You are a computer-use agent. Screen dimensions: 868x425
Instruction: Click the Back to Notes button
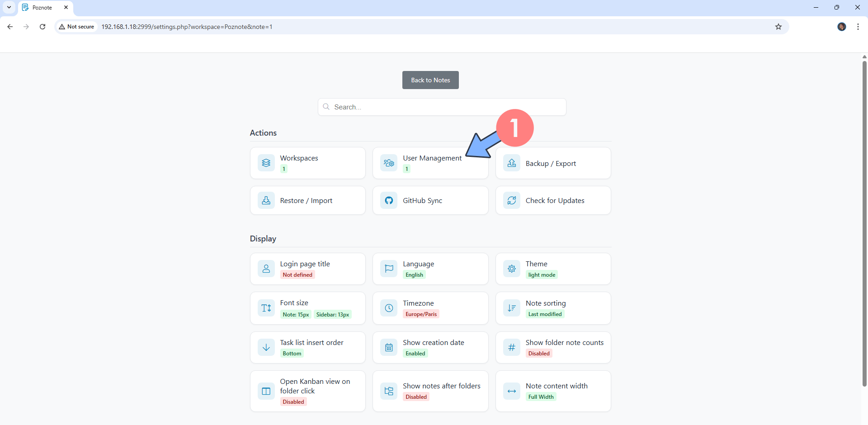click(x=430, y=80)
